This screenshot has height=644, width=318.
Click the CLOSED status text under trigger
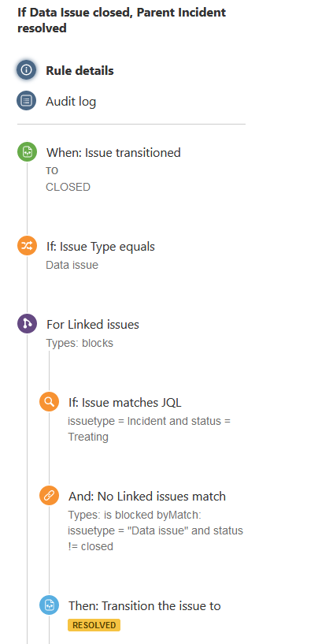(x=68, y=188)
